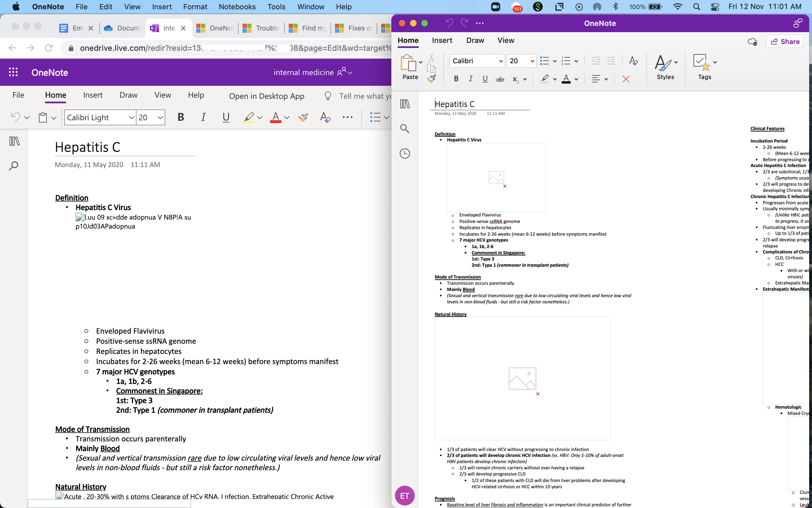Toggle Subscript in desktop OneNote ribbon
Screen dimensions: 812x508
(x=516, y=79)
